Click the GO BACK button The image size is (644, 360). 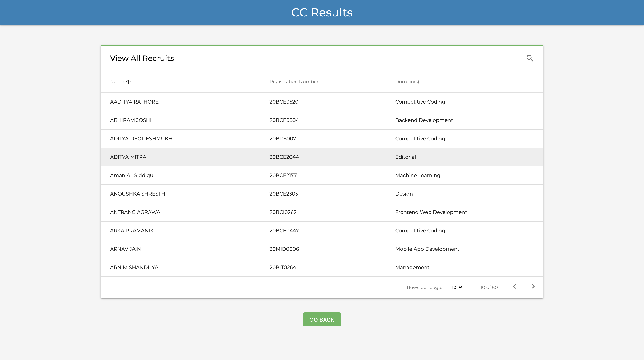(322, 320)
